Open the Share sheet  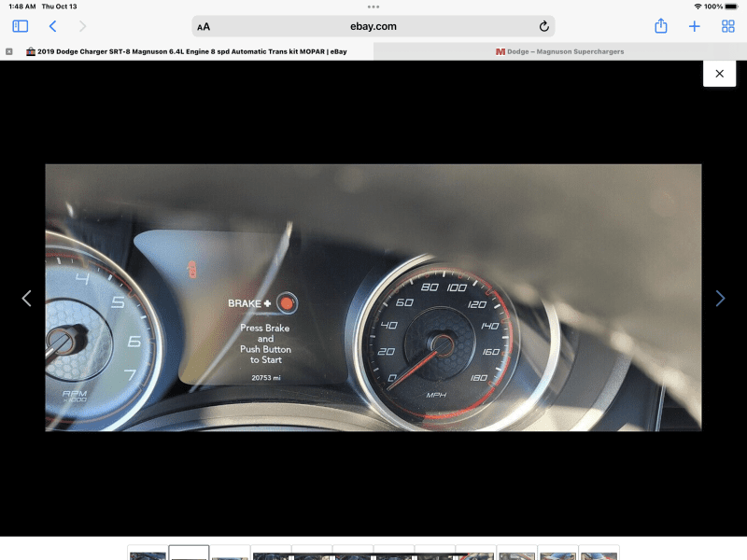coord(661,26)
